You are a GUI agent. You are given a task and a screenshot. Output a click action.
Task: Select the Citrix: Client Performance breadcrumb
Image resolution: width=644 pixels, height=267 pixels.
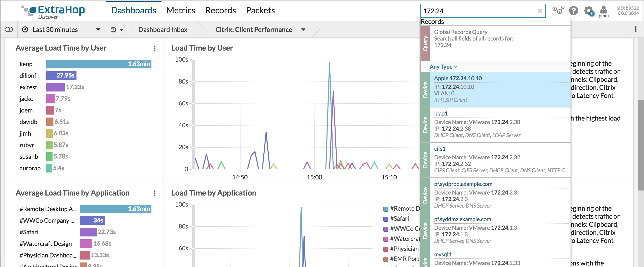coord(254,30)
